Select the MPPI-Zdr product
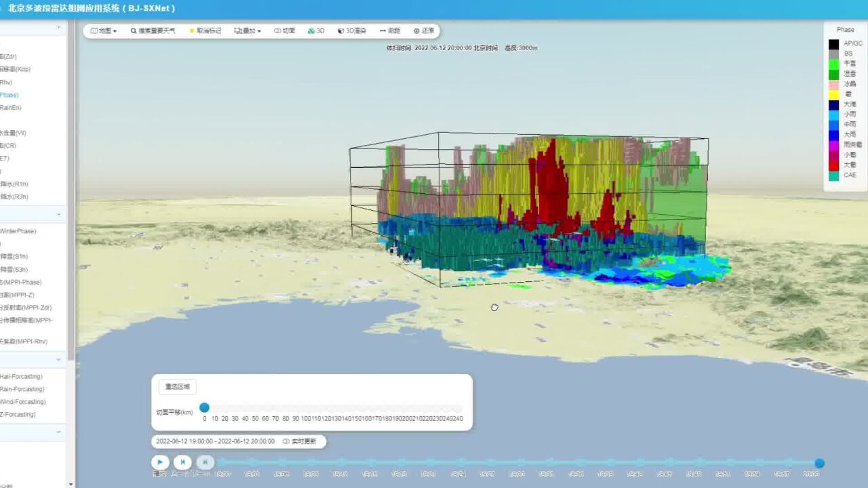 pyautogui.click(x=26, y=308)
